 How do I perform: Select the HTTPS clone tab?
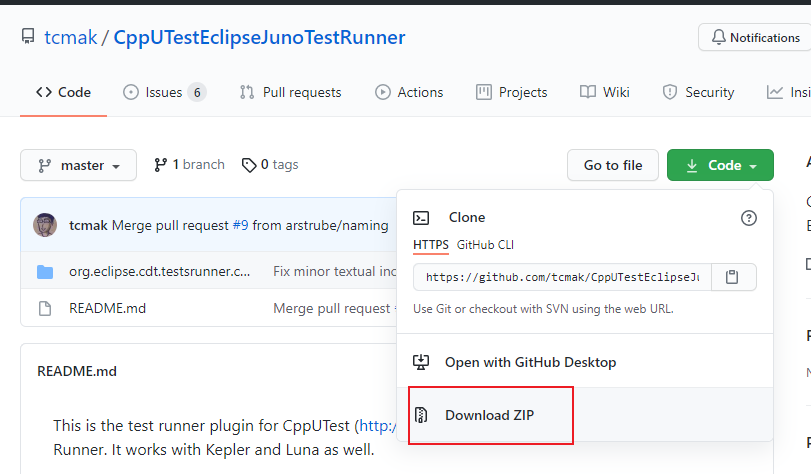(x=431, y=245)
